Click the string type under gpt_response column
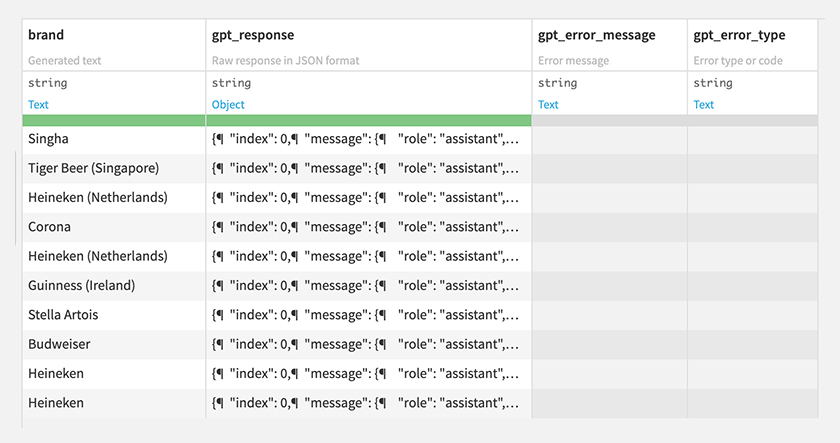840x443 pixels. click(x=231, y=83)
